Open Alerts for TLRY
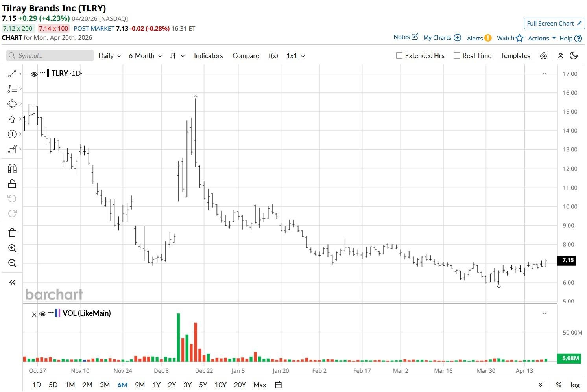Screen dimensions: 587x392 479,38
